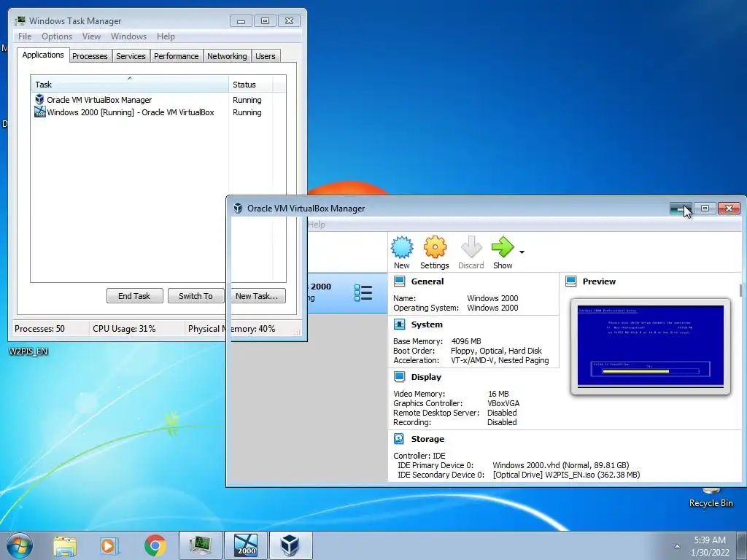Click the Display section heading
Screen dimensions: 747x560
click(426, 377)
